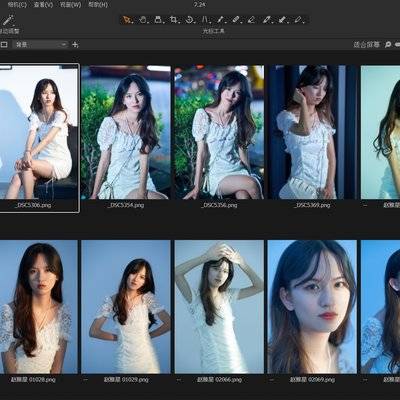Click the square viewer icon left of 背景

click(4, 44)
